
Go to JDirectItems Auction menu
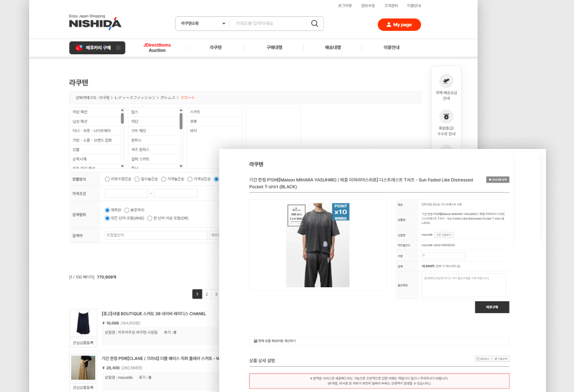tap(157, 48)
